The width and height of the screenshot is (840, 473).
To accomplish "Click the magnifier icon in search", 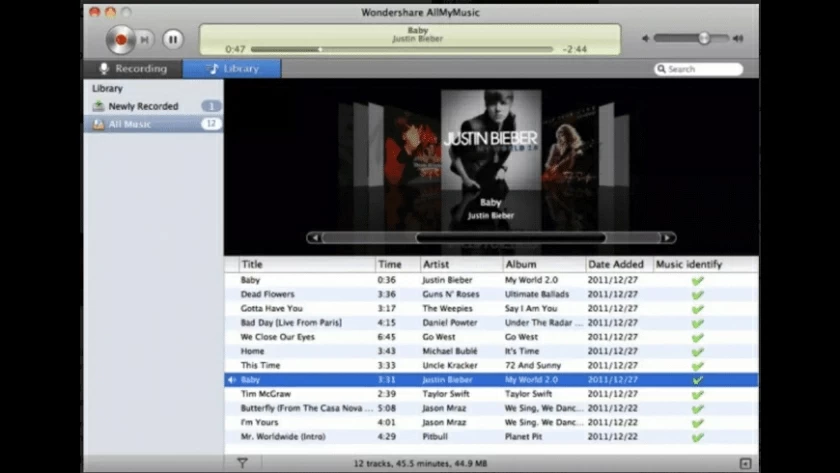I will (662, 69).
